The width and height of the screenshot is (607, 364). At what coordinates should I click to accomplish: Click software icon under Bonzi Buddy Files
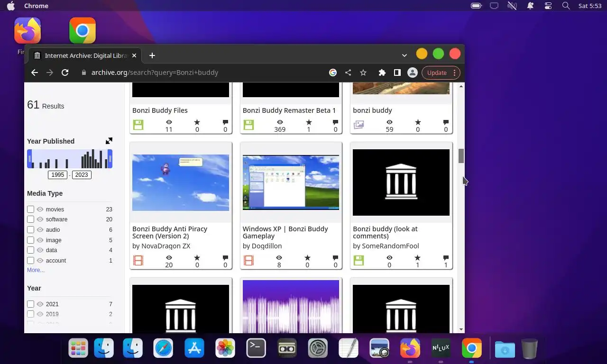[x=138, y=125]
